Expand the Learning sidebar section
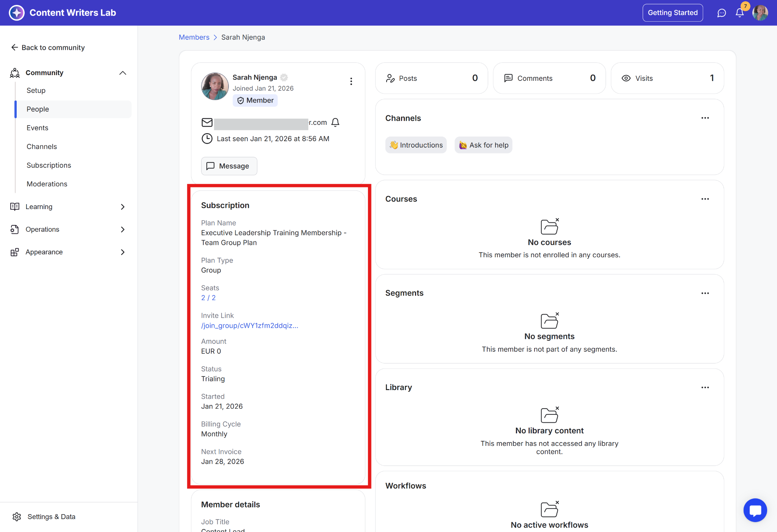 click(123, 207)
